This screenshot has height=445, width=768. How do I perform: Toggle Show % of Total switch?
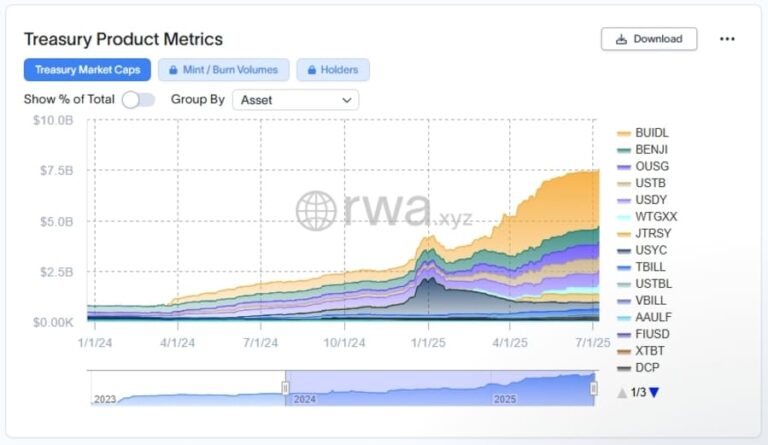(x=138, y=100)
